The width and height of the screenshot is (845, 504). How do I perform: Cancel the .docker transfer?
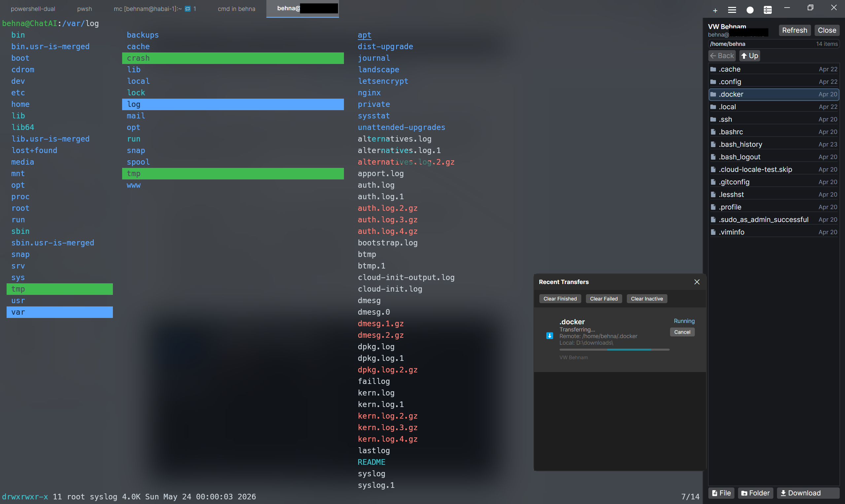click(x=682, y=332)
